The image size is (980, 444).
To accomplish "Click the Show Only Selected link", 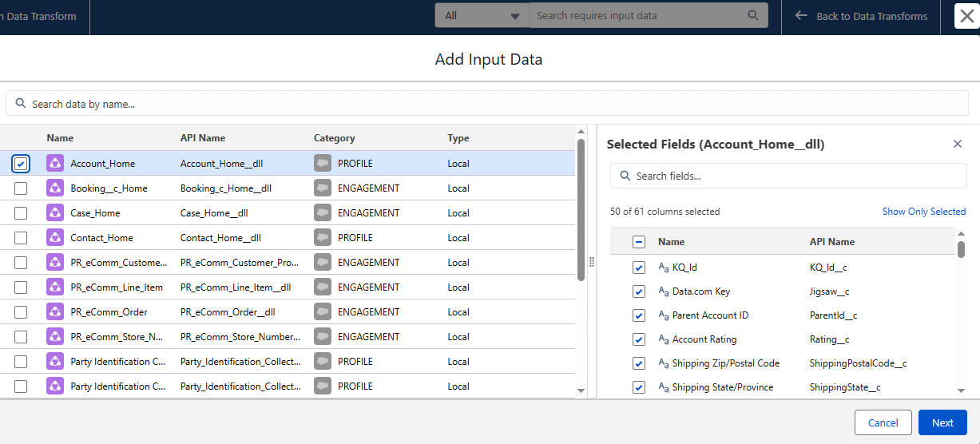I will point(924,212).
